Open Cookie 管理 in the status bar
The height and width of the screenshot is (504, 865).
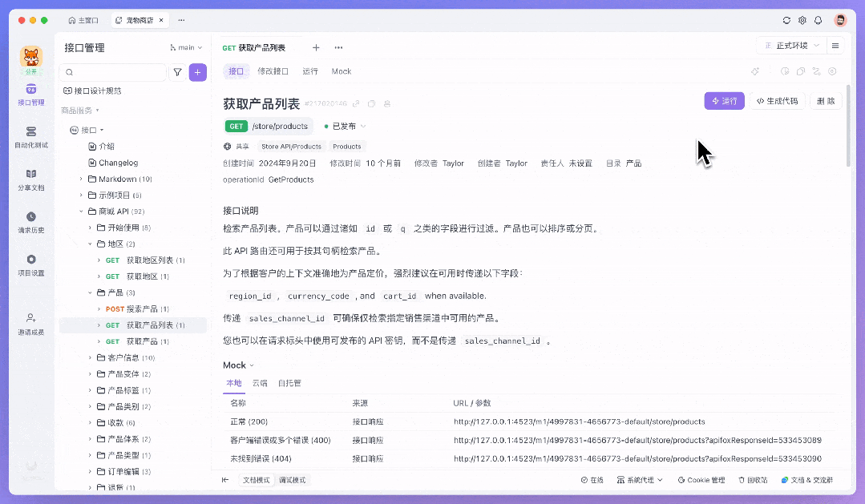coord(701,480)
